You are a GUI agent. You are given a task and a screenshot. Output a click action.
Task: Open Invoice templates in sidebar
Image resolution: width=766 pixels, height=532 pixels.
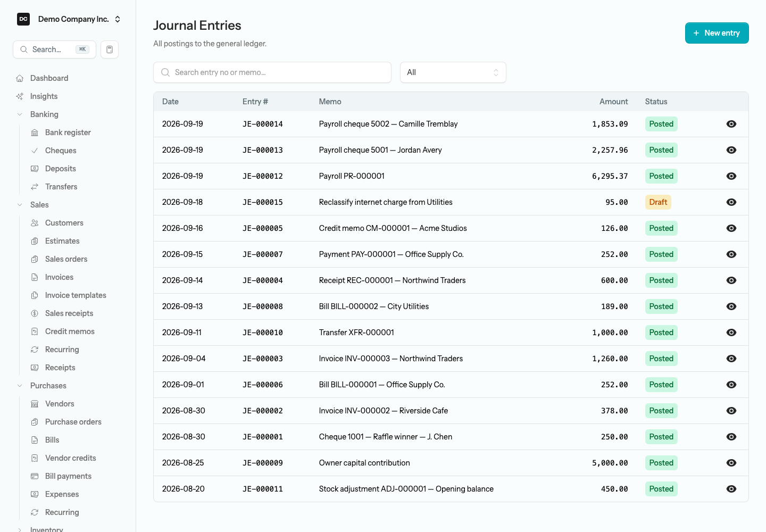tap(76, 295)
